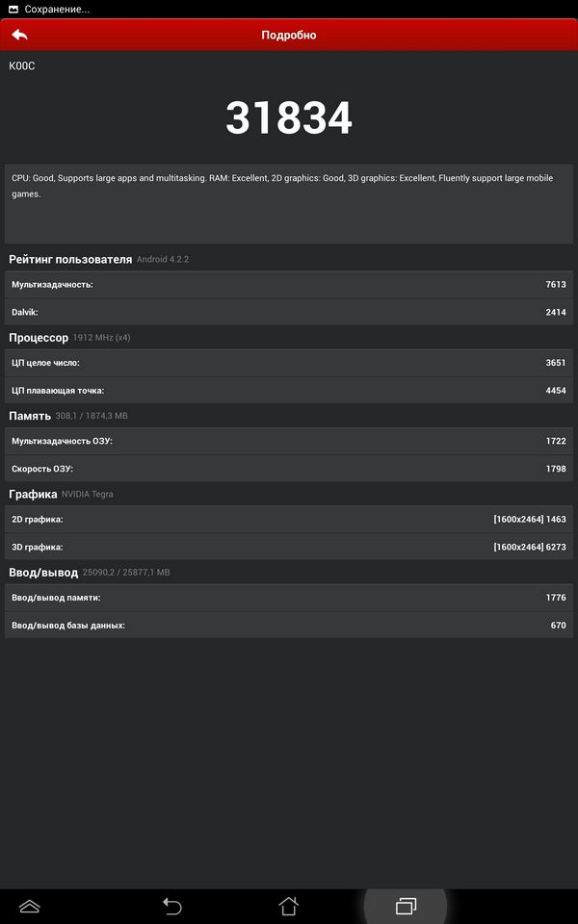Tap the K00C device name label
Viewport: 578px width, 924px height.
coord(22,66)
